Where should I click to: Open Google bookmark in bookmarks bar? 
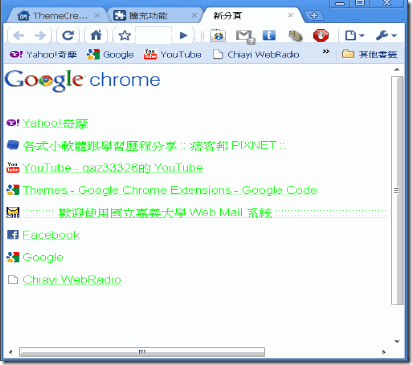110,54
